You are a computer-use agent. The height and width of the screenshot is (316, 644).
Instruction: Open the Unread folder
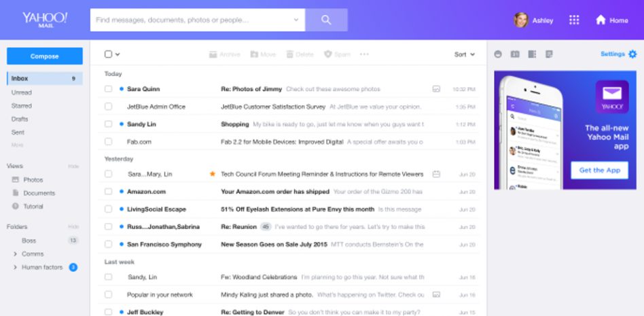coord(21,92)
